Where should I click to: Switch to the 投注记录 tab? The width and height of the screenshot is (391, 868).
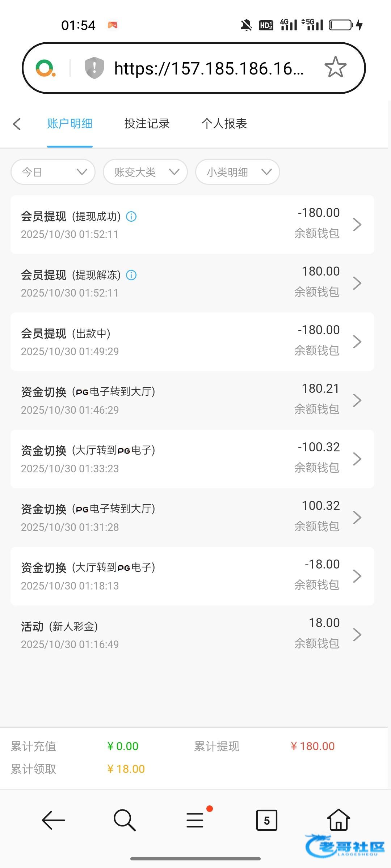click(x=147, y=124)
